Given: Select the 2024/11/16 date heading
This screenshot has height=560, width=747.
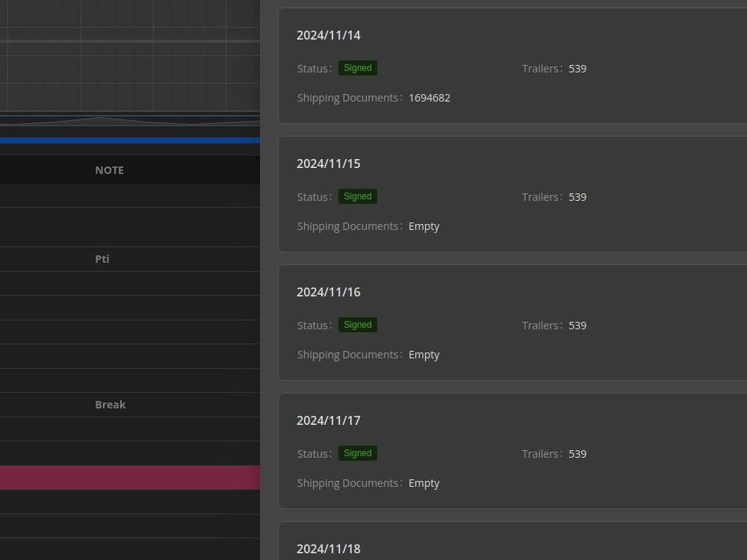Looking at the screenshot, I should 329,292.
